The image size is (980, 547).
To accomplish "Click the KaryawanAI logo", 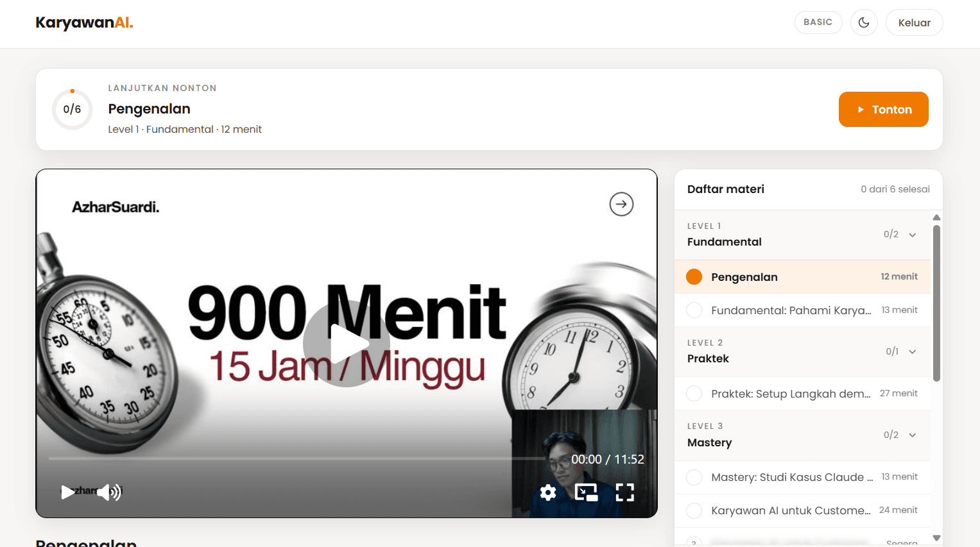I will [84, 22].
